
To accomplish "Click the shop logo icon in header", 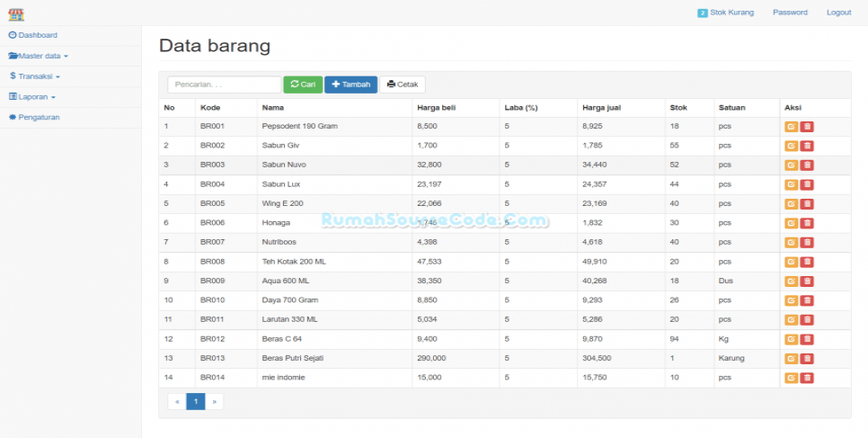I will 16,13.
